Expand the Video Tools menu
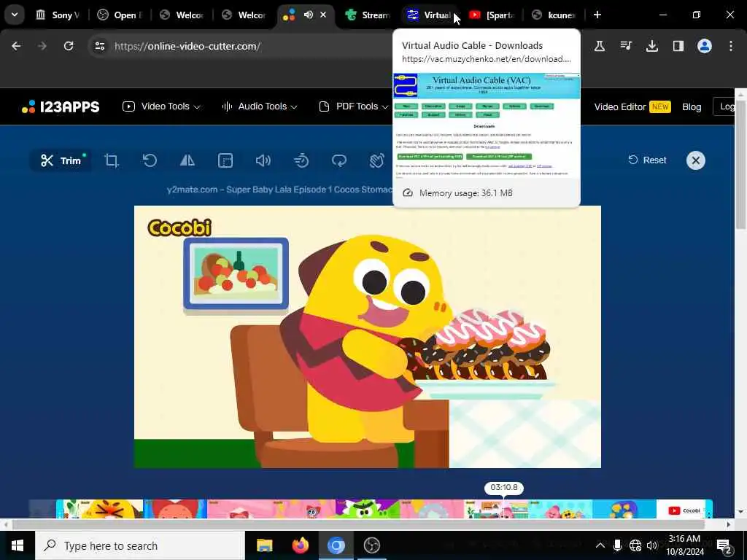 (x=161, y=106)
